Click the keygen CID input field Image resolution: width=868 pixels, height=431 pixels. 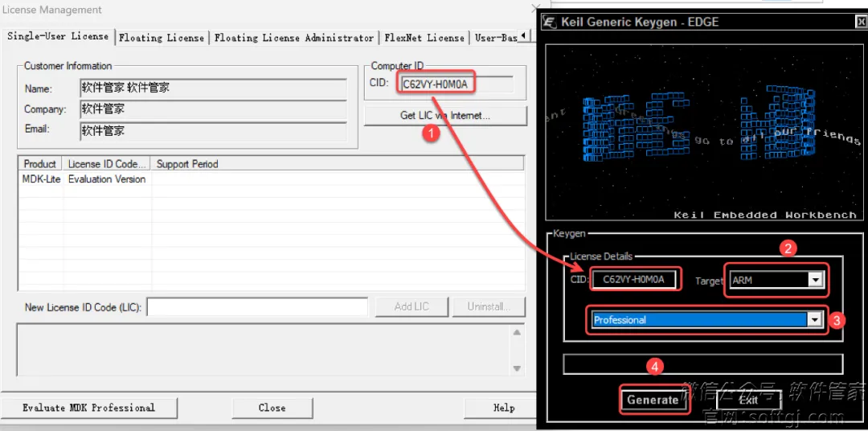click(634, 280)
